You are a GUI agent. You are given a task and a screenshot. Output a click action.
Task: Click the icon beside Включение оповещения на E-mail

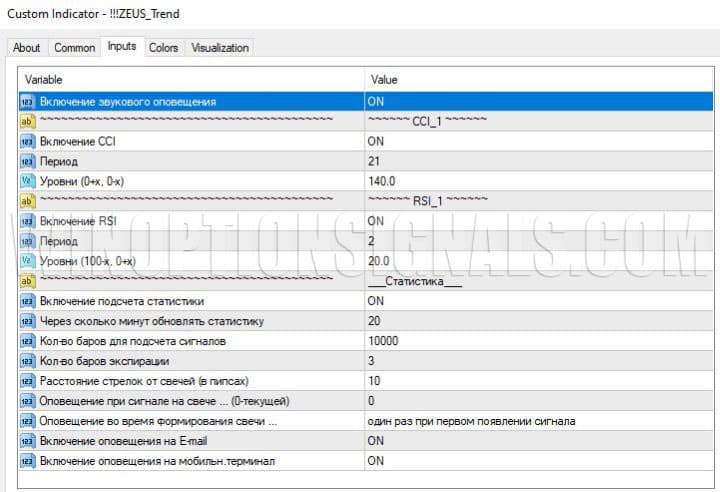[28, 441]
